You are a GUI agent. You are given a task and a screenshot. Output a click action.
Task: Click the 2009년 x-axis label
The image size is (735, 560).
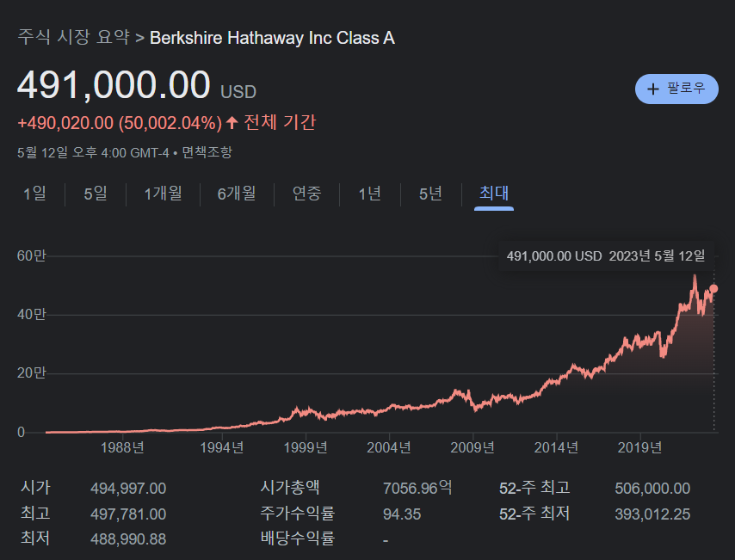point(472,447)
